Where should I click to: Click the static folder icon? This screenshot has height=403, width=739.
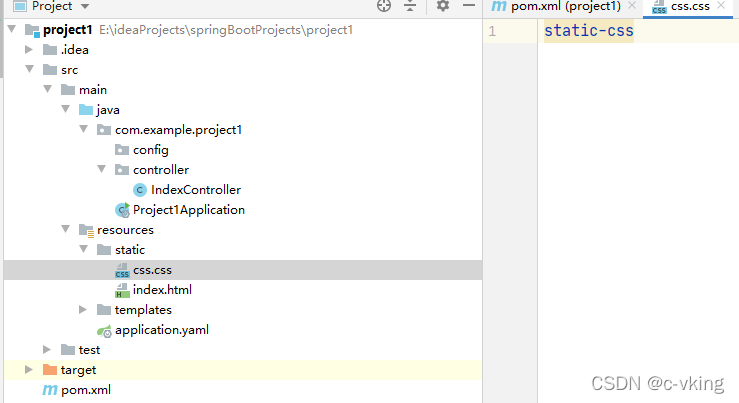[x=104, y=250]
